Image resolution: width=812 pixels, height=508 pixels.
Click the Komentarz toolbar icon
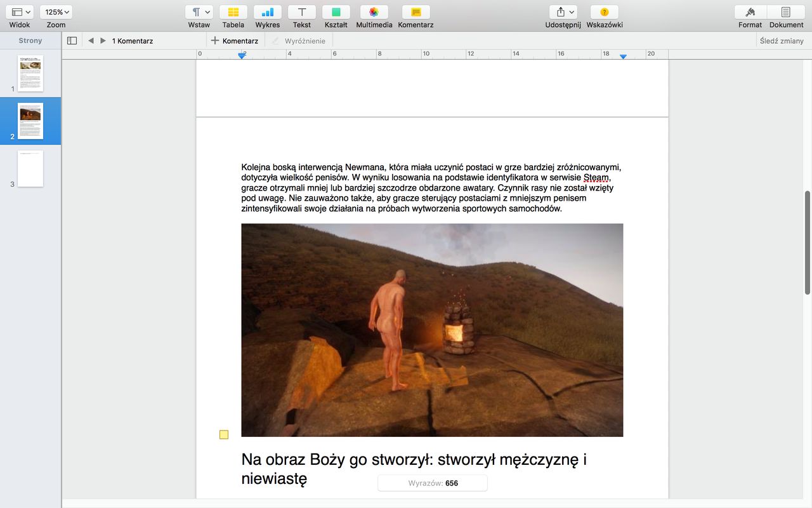tap(416, 12)
